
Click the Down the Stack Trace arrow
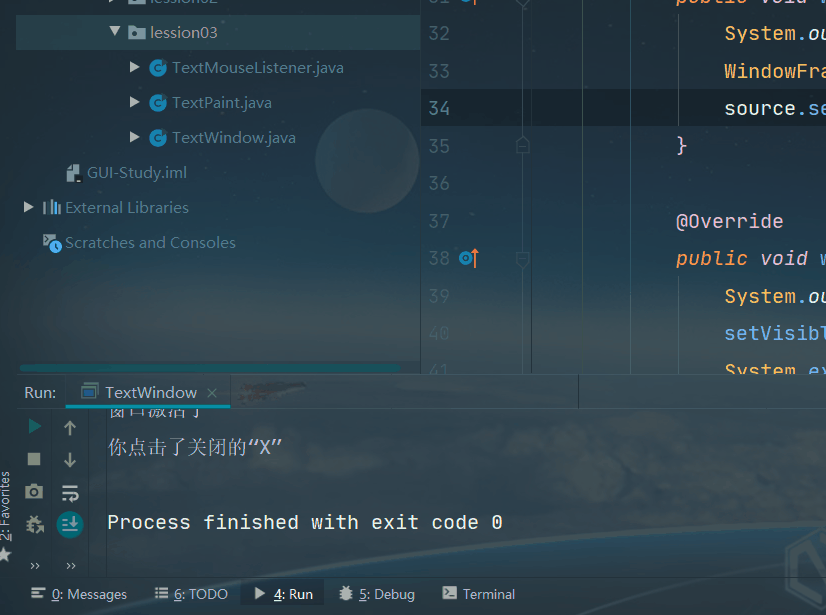click(x=70, y=459)
